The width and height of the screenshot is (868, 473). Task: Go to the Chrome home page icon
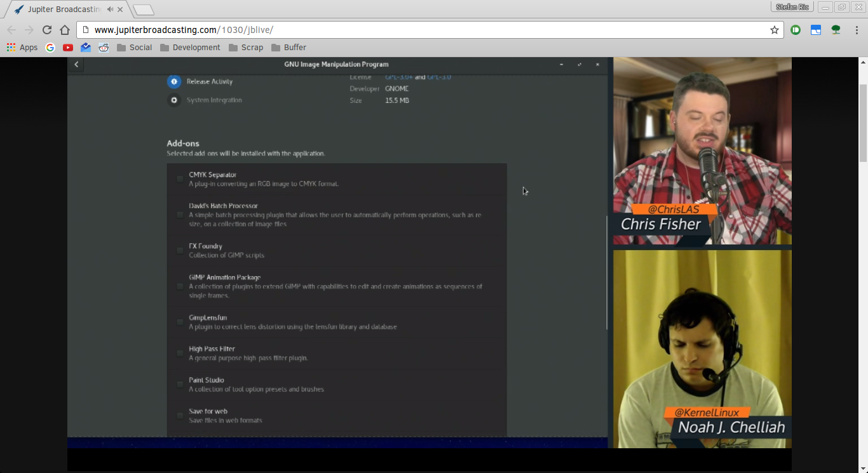[64, 30]
